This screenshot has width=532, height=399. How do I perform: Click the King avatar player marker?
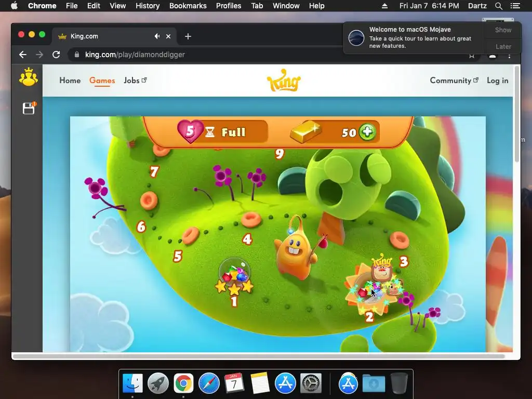[382, 270]
